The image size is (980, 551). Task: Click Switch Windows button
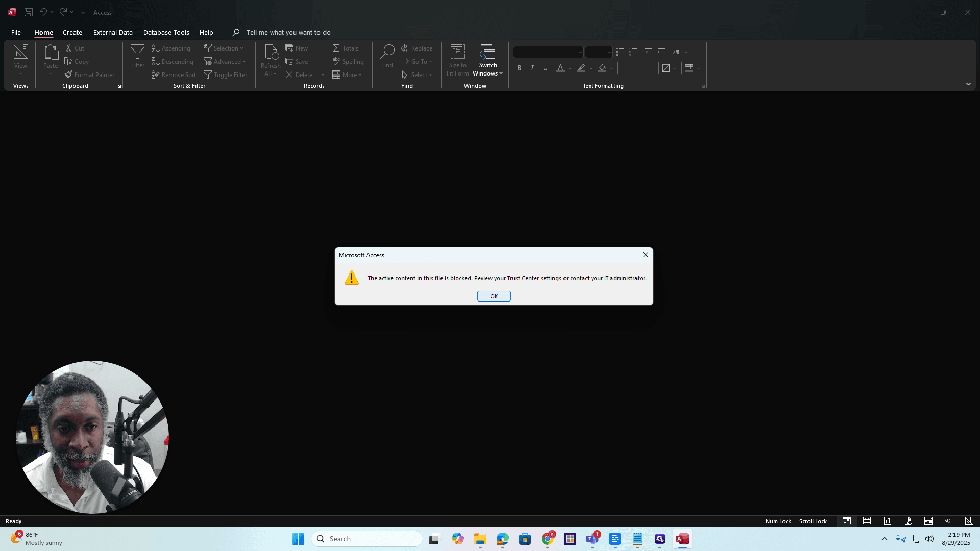[x=487, y=60]
